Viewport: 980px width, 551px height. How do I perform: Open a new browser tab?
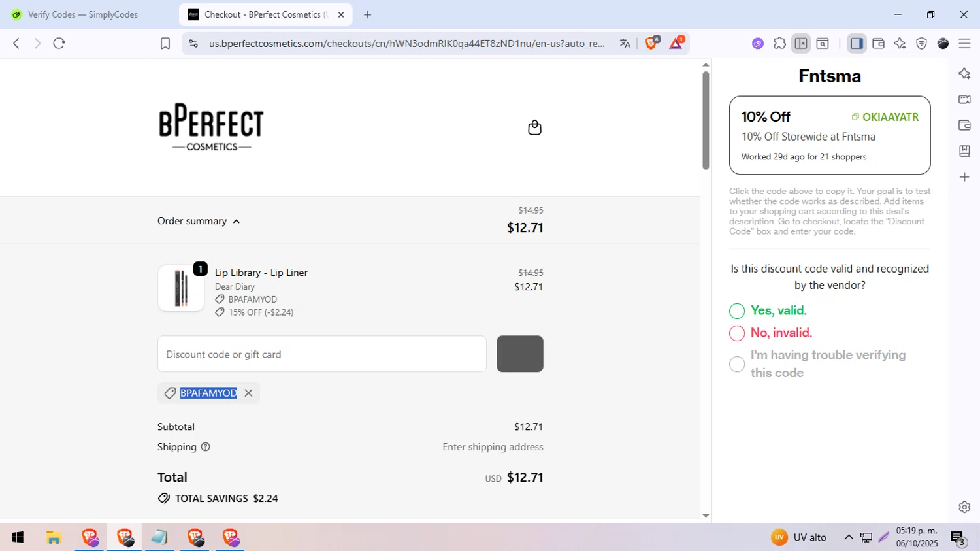[368, 14]
